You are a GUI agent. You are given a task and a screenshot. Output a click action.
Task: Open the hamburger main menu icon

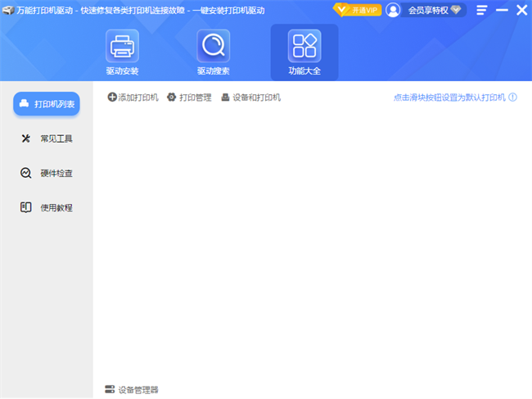click(482, 10)
